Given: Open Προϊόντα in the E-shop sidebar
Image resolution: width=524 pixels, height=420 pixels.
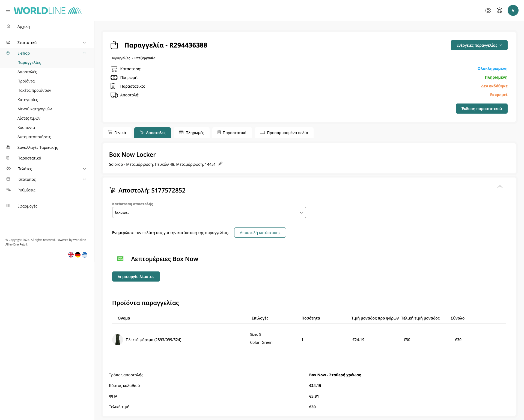Looking at the screenshot, I should (26, 81).
